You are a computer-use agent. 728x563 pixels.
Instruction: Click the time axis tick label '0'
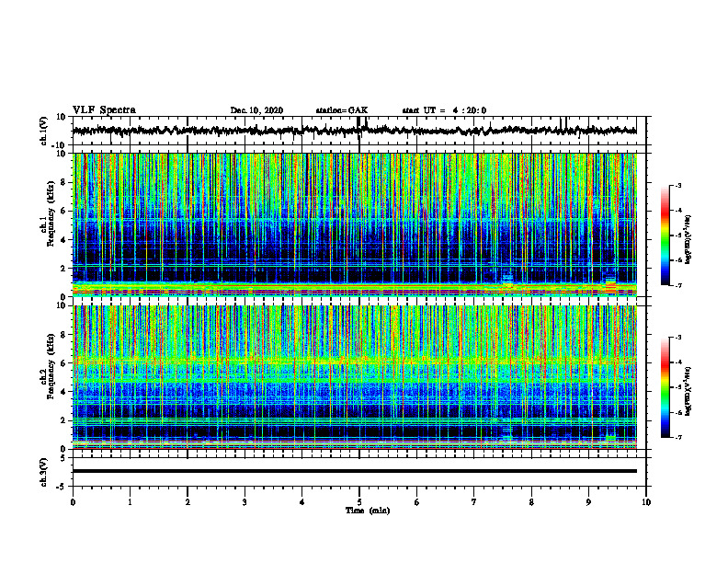(x=73, y=502)
